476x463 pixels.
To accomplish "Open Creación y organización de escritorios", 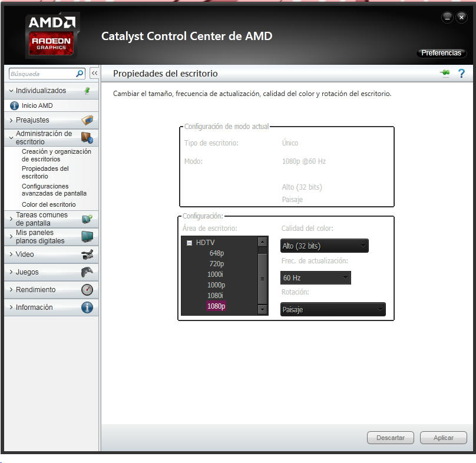I will [56, 155].
